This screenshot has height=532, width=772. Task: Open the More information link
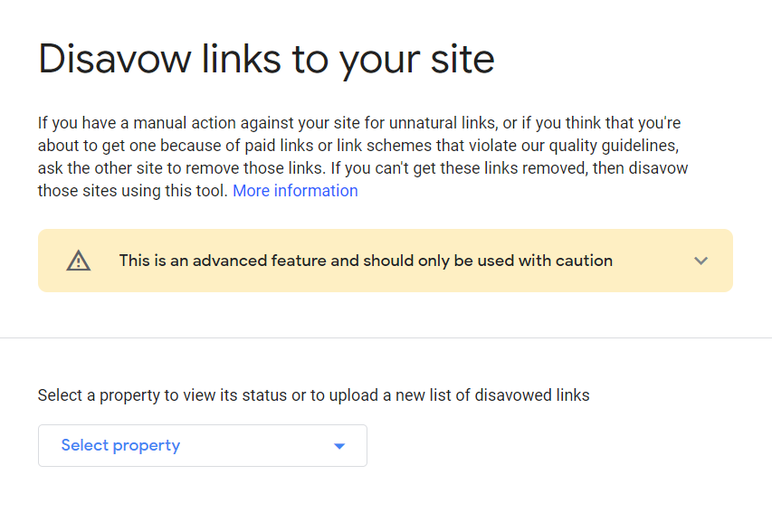[295, 191]
